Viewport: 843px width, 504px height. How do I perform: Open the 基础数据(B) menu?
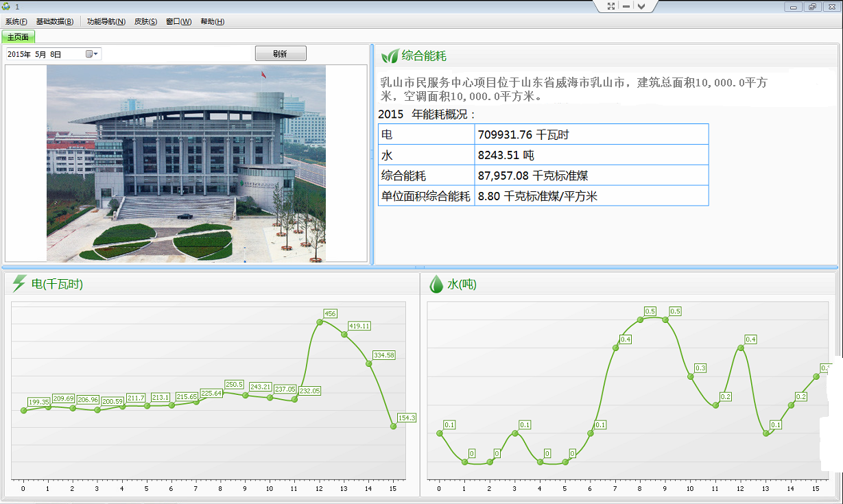[x=54, y=21]
